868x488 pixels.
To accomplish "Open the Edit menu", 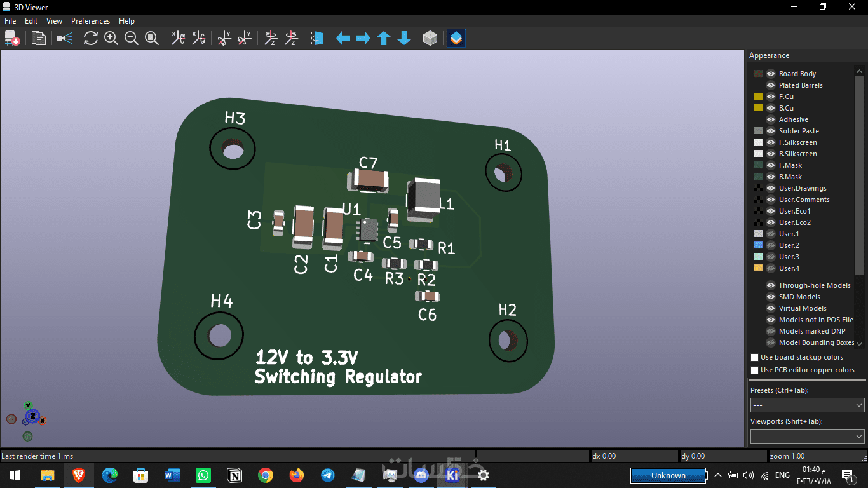I will [x=31, y=21].
